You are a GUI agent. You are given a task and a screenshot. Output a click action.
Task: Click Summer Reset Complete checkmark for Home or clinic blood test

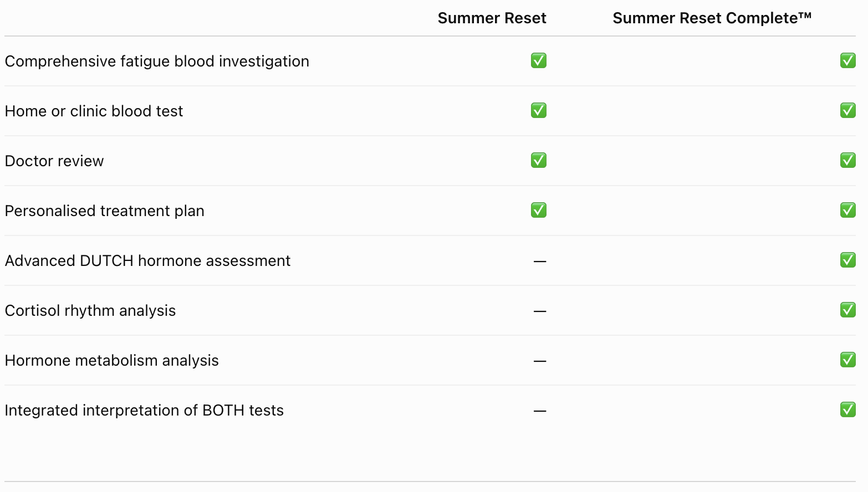(x=848, y=110)
